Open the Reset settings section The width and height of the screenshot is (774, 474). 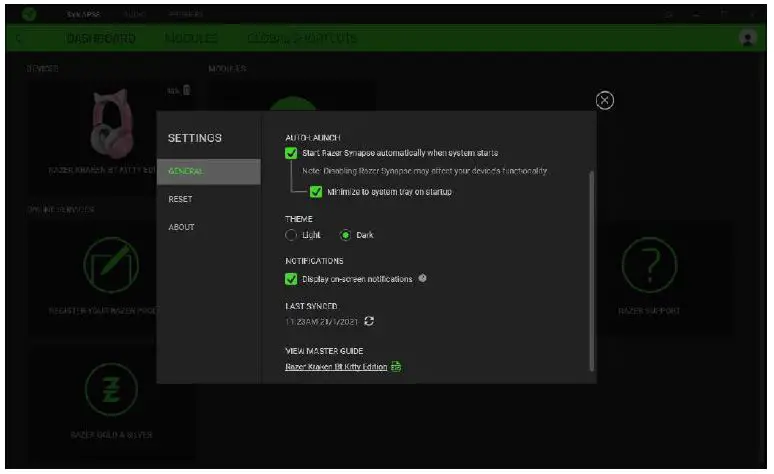(x=180, y=199)
